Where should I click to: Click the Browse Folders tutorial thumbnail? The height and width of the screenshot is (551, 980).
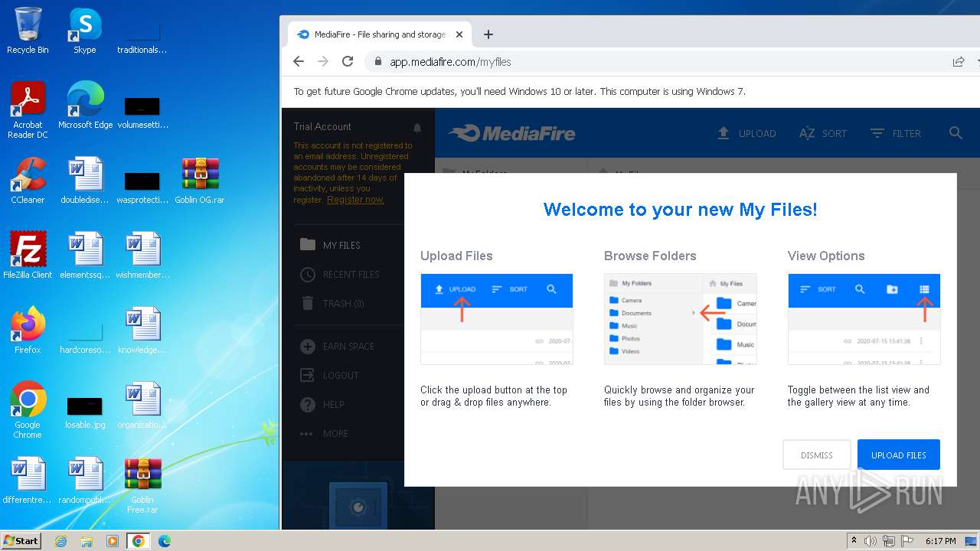(x=680, y=319)
